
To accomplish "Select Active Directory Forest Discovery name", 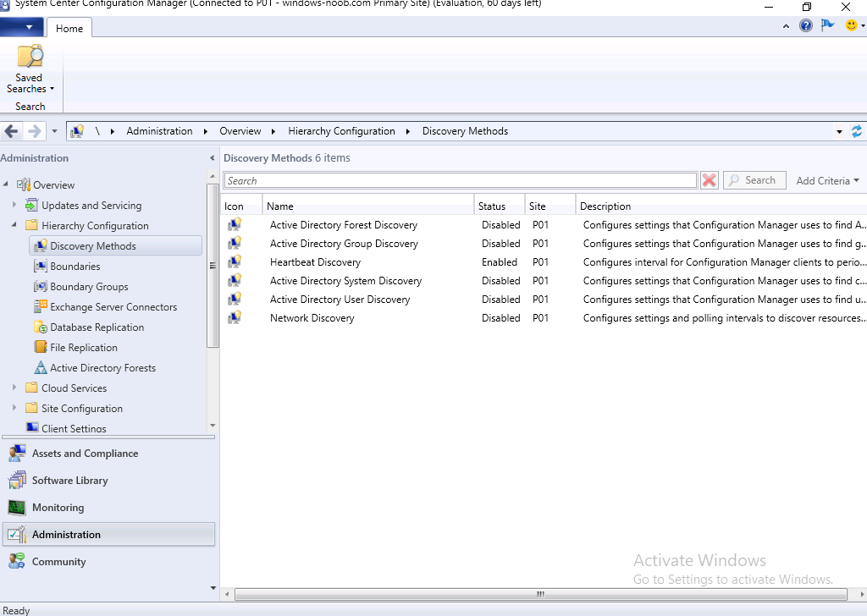I will pos(344,225).
